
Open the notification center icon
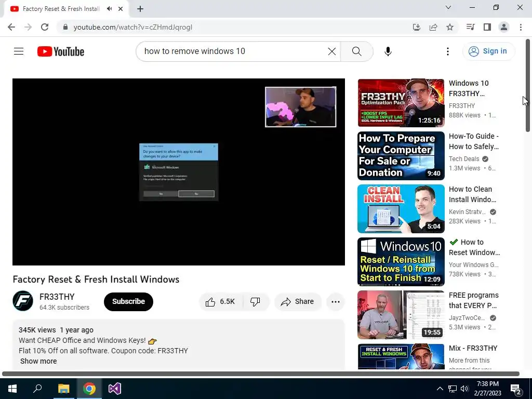click(x=516, y=389)
